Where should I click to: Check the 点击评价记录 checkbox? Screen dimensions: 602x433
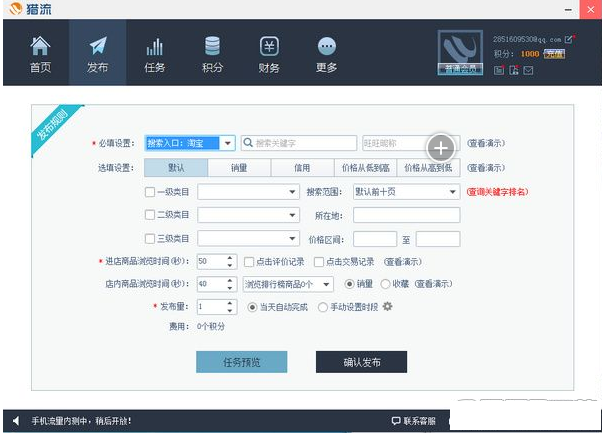click(249, 261)
